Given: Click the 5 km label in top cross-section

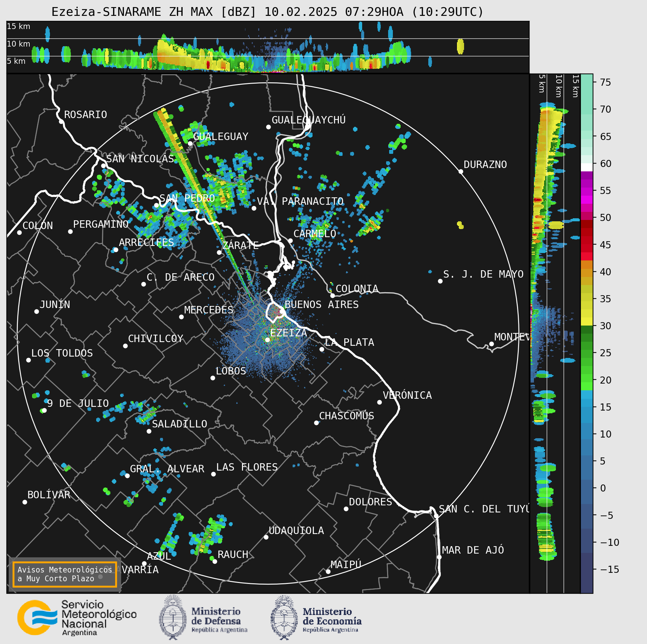Looking at the screenshot, I should (x=16, y=61).
